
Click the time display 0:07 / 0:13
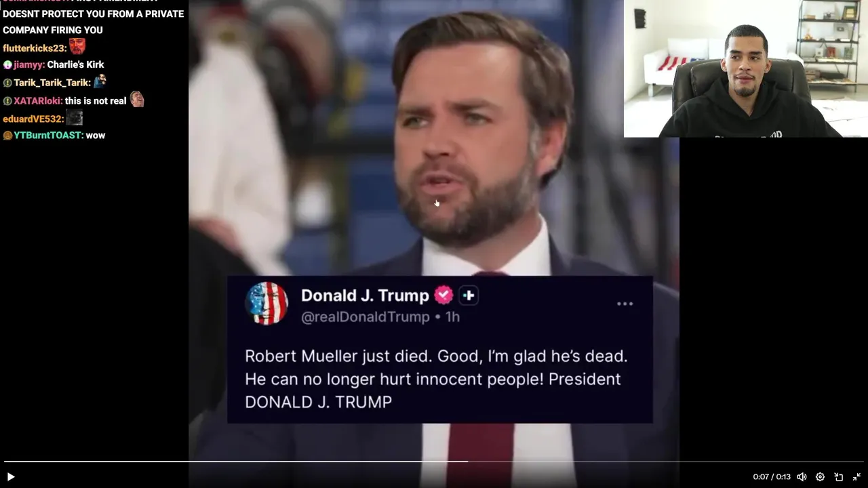point(772,477)
